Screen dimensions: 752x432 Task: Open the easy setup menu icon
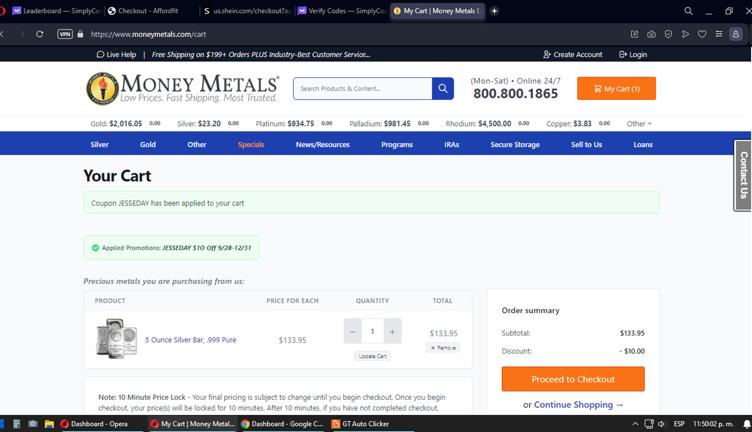(x=719, y=34)
